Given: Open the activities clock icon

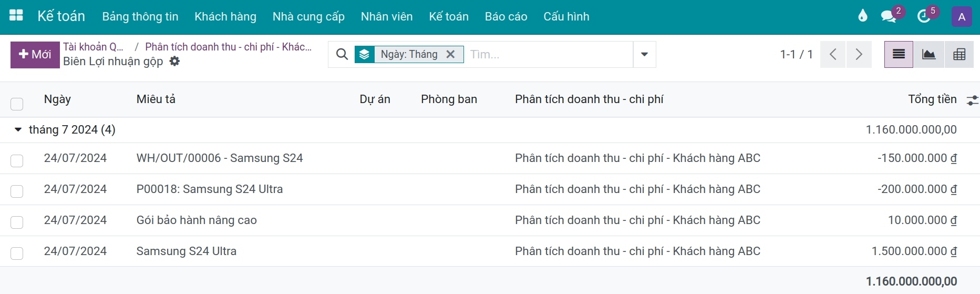Looking at the screenshot, I should (924, 16).
